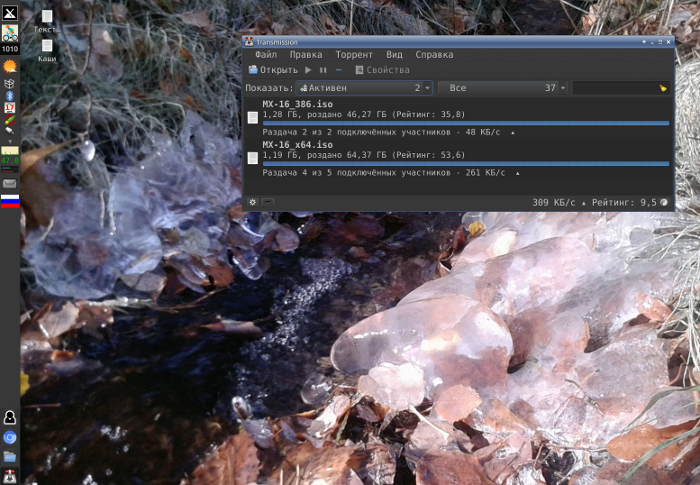Click the MX-16_386.iso progress bar
This screenshot has width=700, height=485.
[466, 123]
